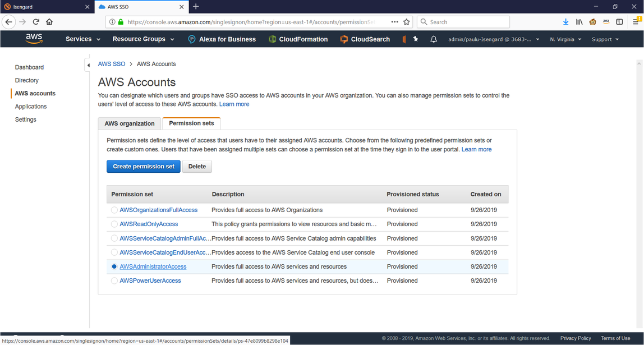
Task: Open the CloudSearch shortcut icon
Action: [x=344, y=39]
